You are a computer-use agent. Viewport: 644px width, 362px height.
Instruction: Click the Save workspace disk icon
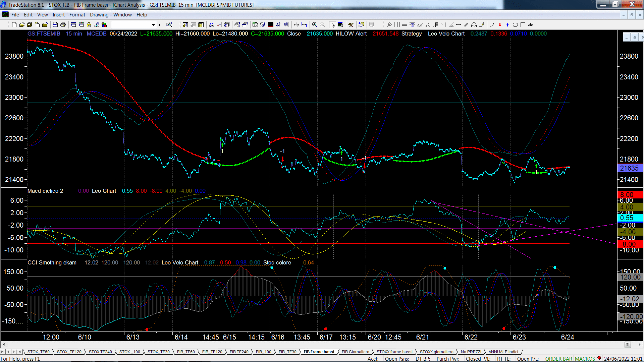[x=30, y=25]
